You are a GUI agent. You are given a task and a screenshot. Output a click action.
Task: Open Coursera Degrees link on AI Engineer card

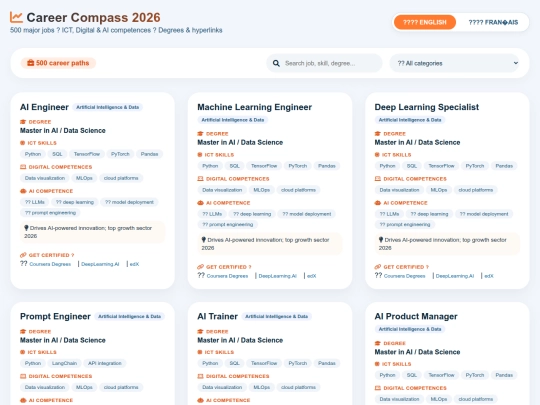[x=50, y=264]
